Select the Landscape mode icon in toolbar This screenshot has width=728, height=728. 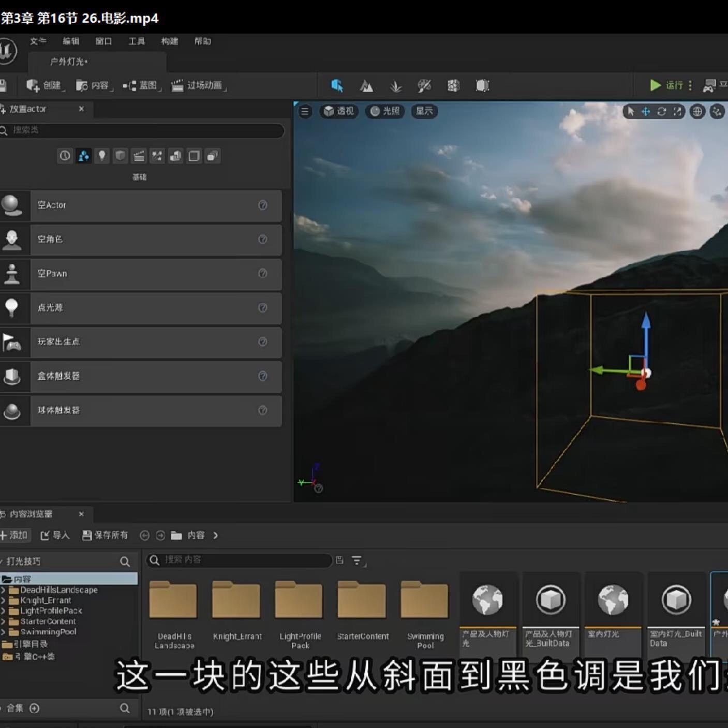tap(366, 86)
